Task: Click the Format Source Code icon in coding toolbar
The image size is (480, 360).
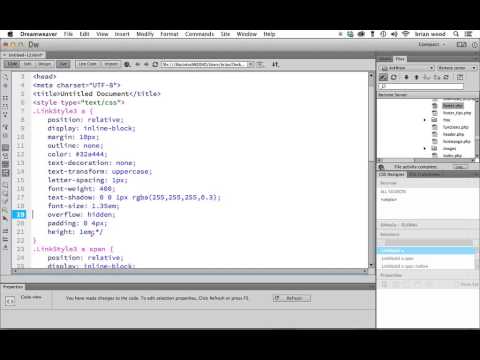Action: 5,247
